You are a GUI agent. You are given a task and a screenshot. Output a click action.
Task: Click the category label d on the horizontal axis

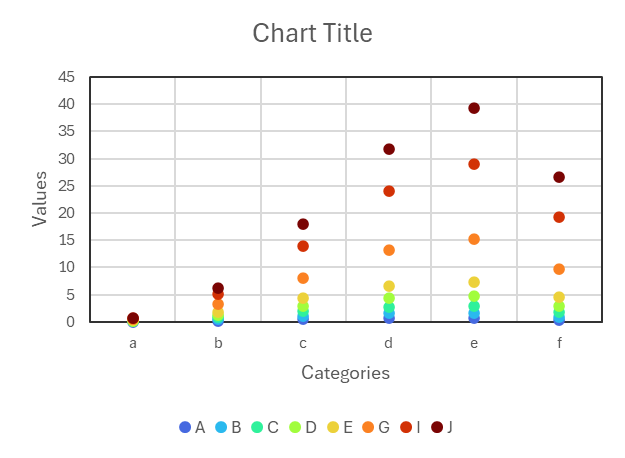(389, 343)
